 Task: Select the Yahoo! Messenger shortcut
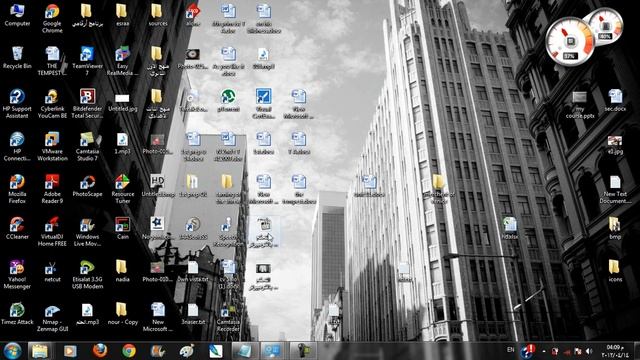(17, 275)
